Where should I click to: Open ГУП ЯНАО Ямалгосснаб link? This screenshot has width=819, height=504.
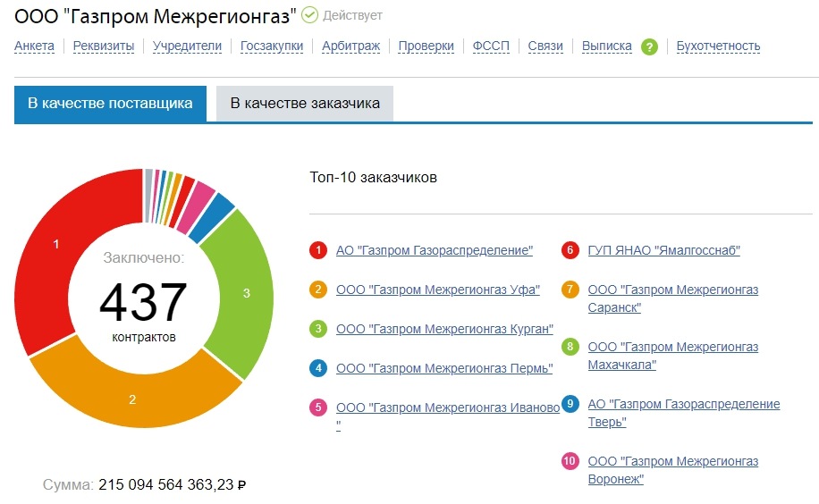click(663, 251)
